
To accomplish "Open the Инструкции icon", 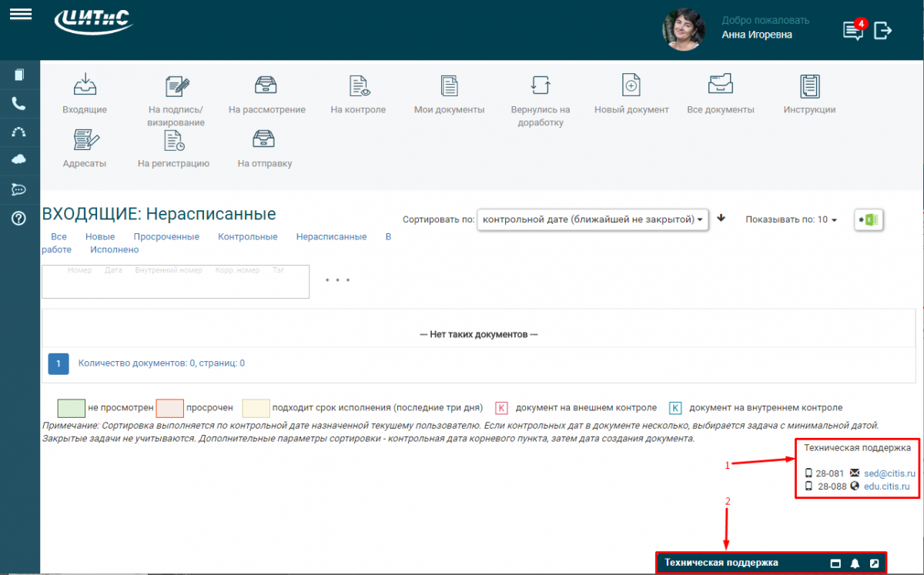I will click(x=809, y=85).
